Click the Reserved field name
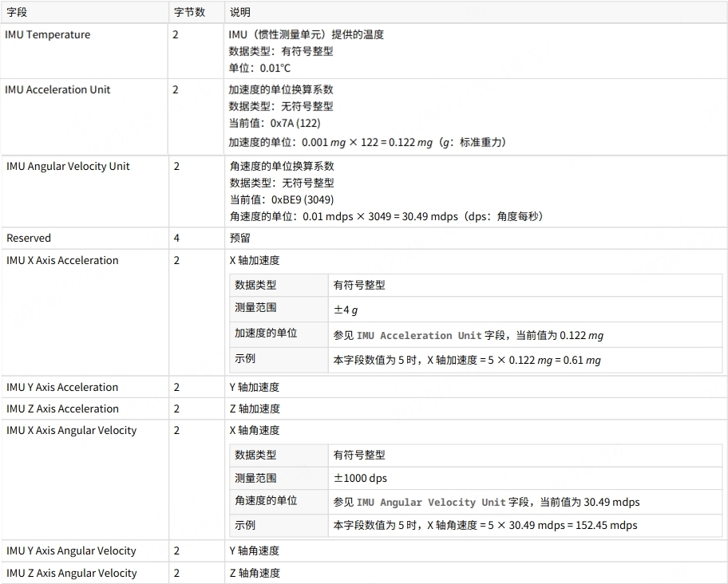This screenshot has height=584, width=728. (x=29, y=239)
